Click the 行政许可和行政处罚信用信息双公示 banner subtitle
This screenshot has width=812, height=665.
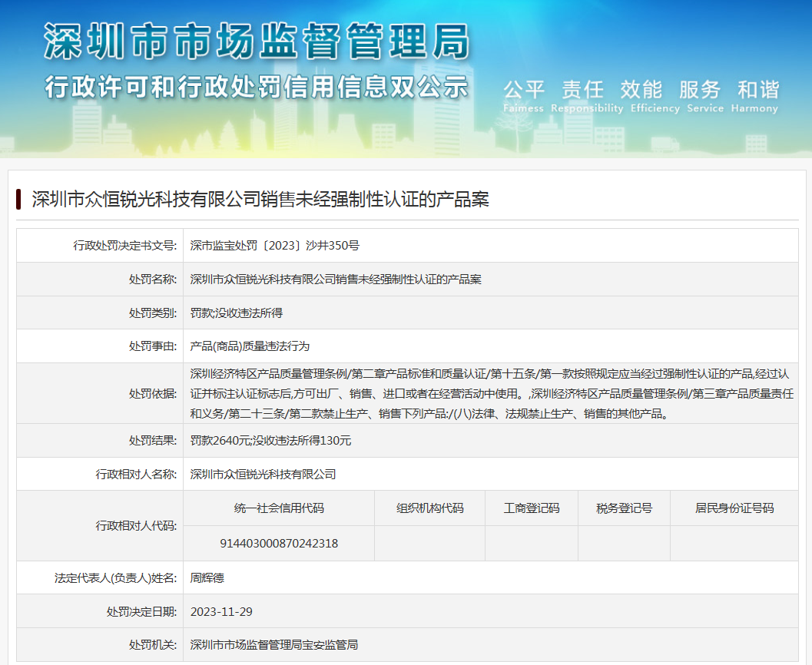(257, 87)
